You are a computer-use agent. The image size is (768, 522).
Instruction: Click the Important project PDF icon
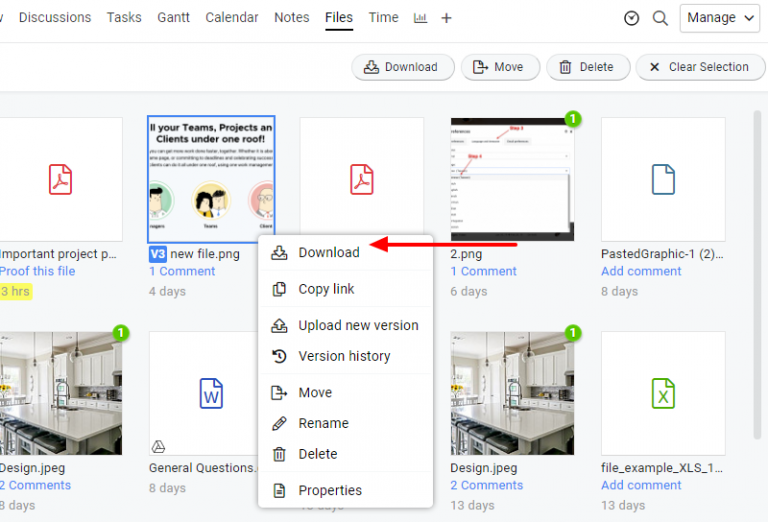[61, 179]
